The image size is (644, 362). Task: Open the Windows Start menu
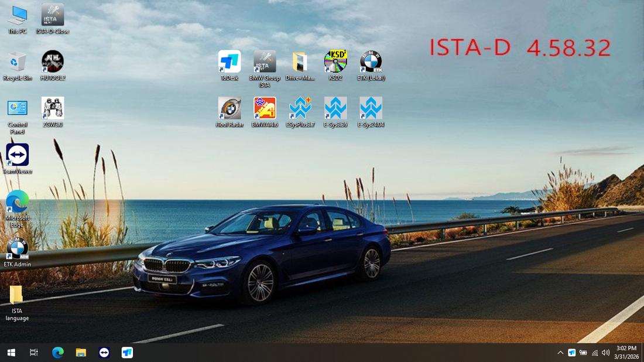click(11, 353)
